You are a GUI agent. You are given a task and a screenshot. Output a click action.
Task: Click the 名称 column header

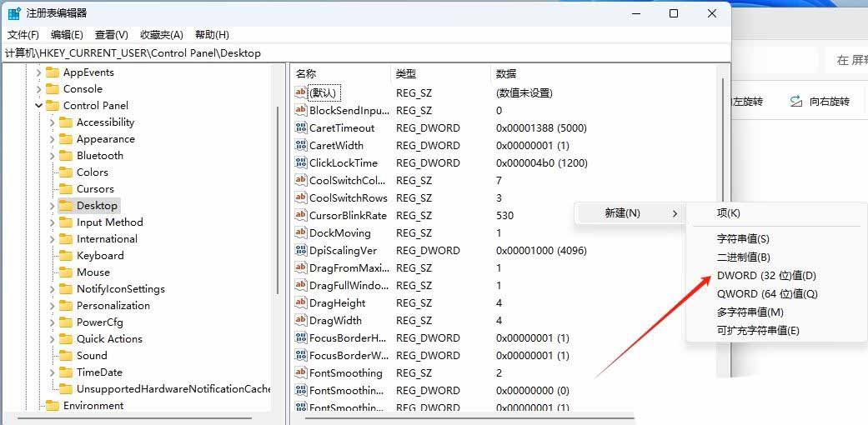pyautogui.click(x=307, y=73)
